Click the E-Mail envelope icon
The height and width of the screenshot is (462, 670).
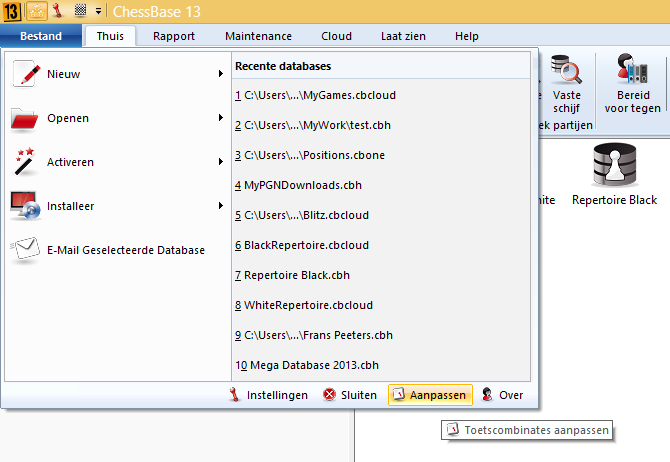tap(25, 249)
